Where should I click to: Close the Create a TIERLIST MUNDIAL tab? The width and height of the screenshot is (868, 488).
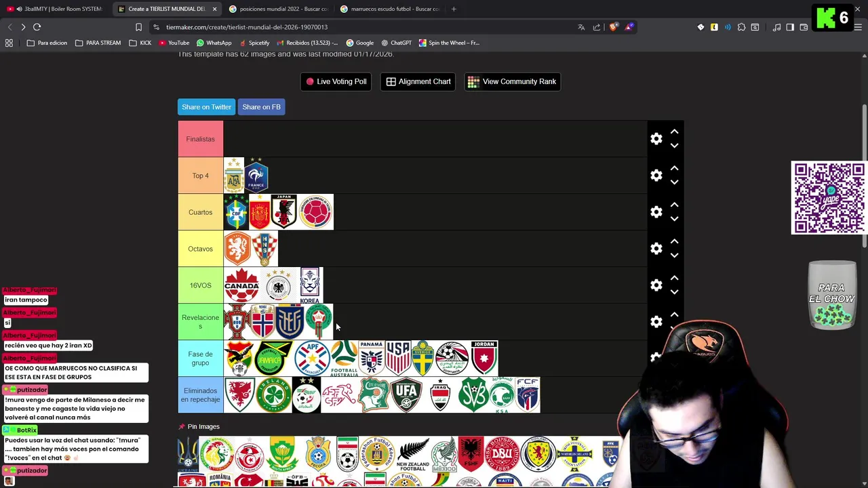click(x=214, y=9)
